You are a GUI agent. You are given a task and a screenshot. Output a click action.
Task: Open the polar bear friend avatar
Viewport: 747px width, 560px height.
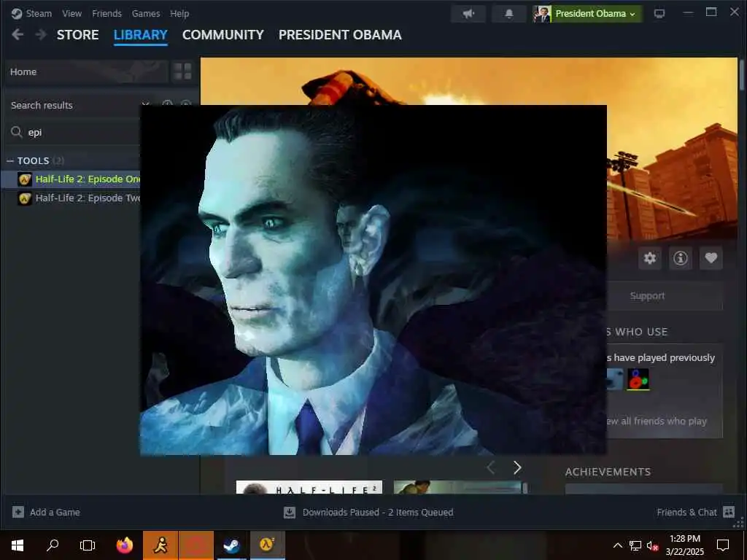coord(614,379)
